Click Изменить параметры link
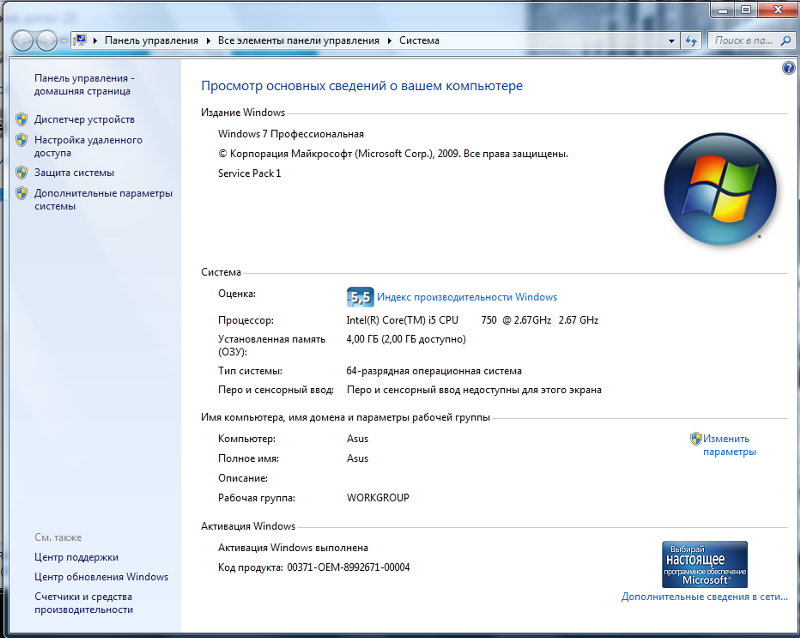The height and width of the screenshot is (638, 800). point(729,445)
